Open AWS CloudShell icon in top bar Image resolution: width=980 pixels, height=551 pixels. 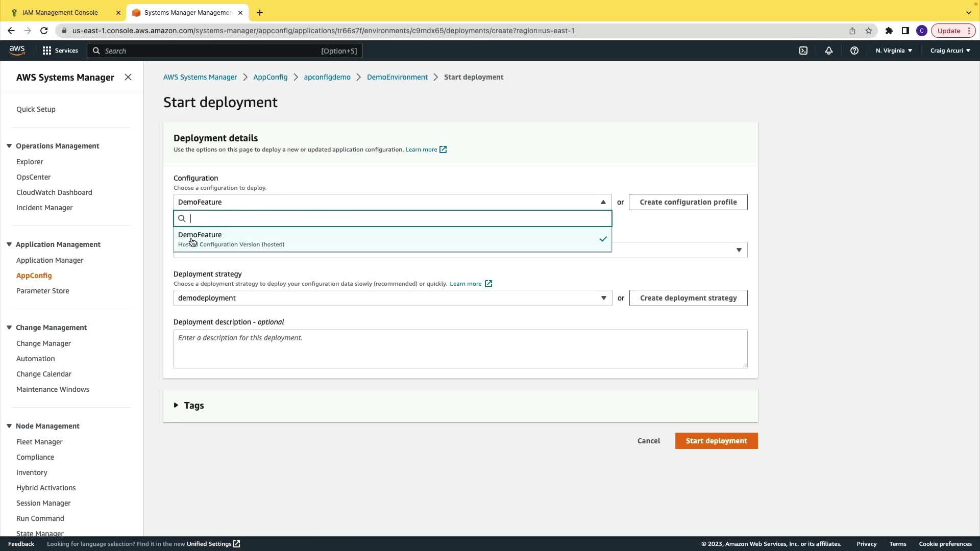pos(803,51)
